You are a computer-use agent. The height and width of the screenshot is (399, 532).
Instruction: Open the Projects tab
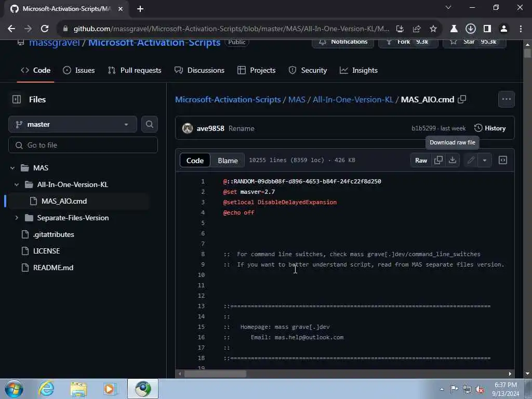click(257, 70)
